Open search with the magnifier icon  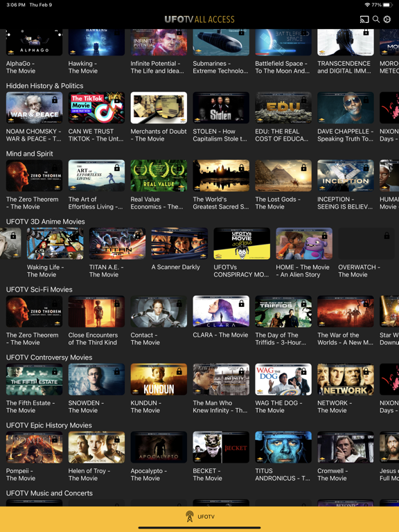click(x=376, y=19)
